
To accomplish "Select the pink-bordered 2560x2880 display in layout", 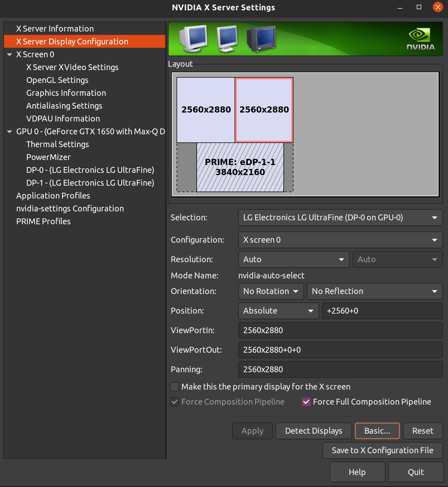I will (264, 110).
